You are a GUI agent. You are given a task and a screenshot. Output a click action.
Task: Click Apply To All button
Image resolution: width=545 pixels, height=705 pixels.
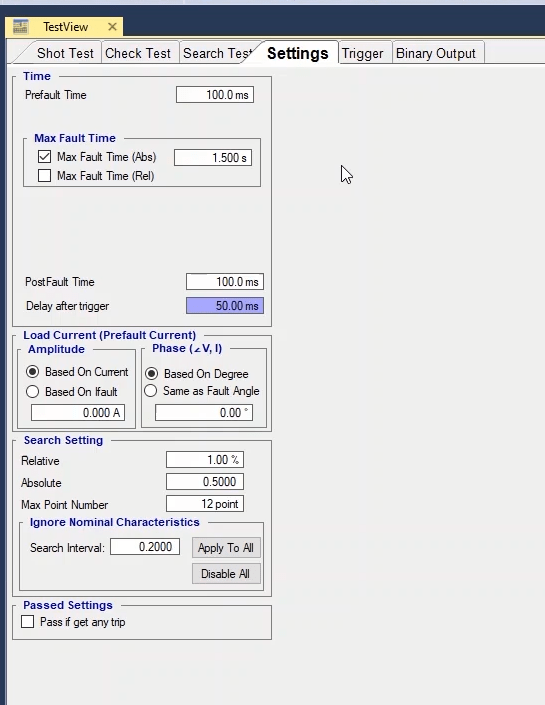coord(226,548)
